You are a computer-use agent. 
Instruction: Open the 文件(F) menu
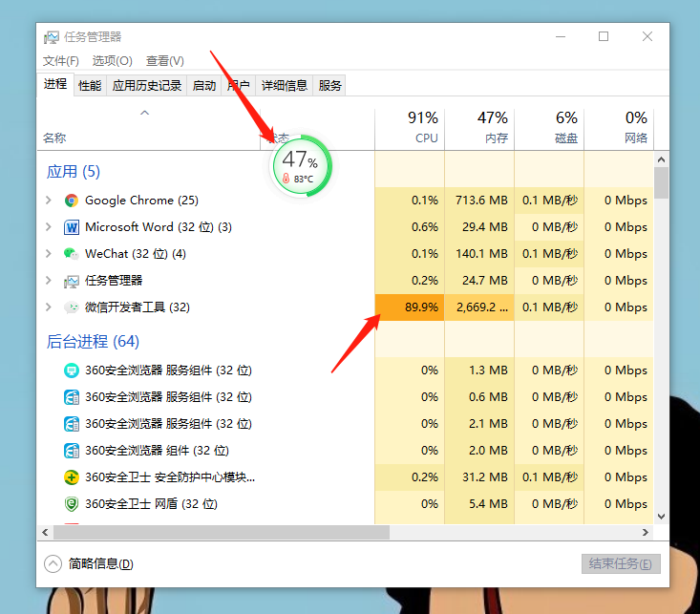tap(61, 61)
